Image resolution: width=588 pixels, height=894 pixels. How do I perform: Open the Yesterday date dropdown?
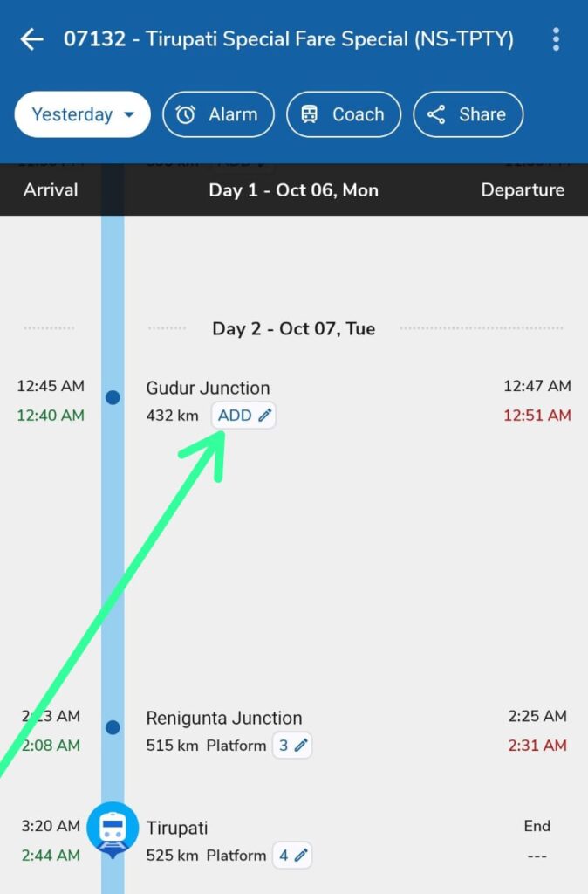coord(83,114)
